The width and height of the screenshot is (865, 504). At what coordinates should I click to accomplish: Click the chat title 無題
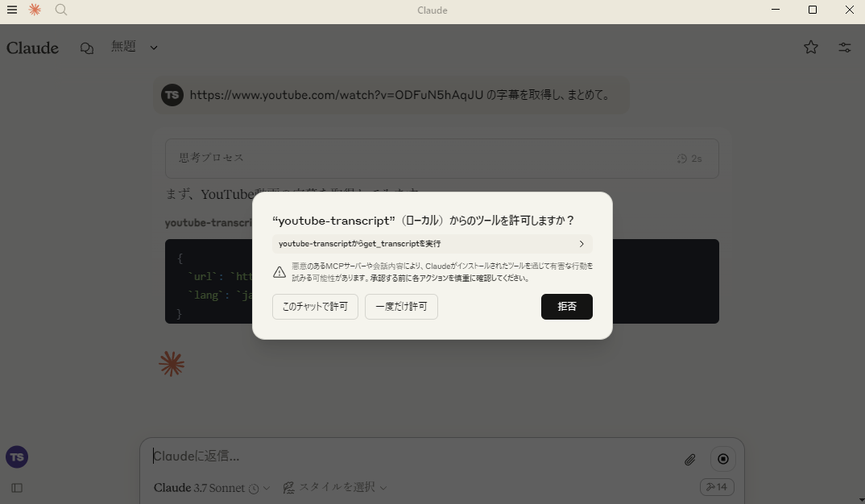click(123, 47)
